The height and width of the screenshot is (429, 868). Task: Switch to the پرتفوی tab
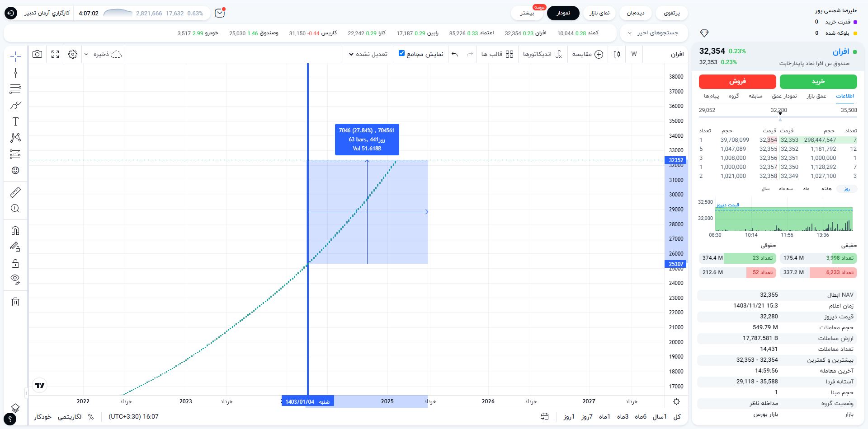[671, 13]
